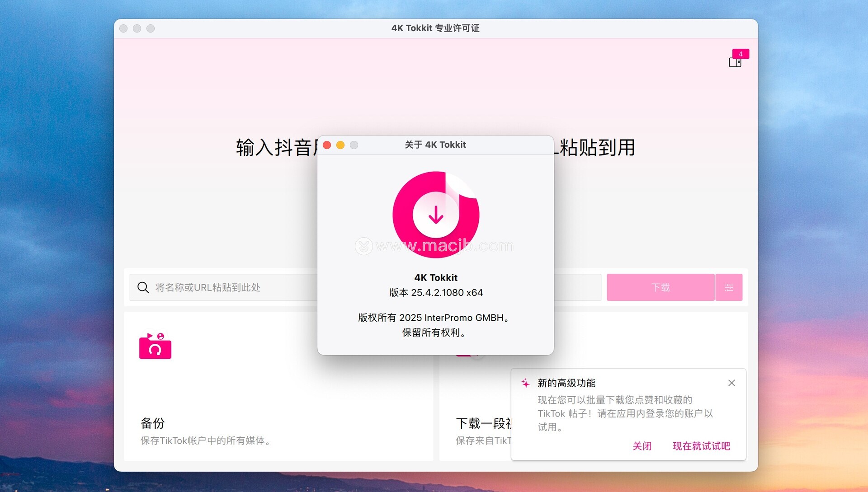Minimize the About dialog with yellow button

[340, 145]
